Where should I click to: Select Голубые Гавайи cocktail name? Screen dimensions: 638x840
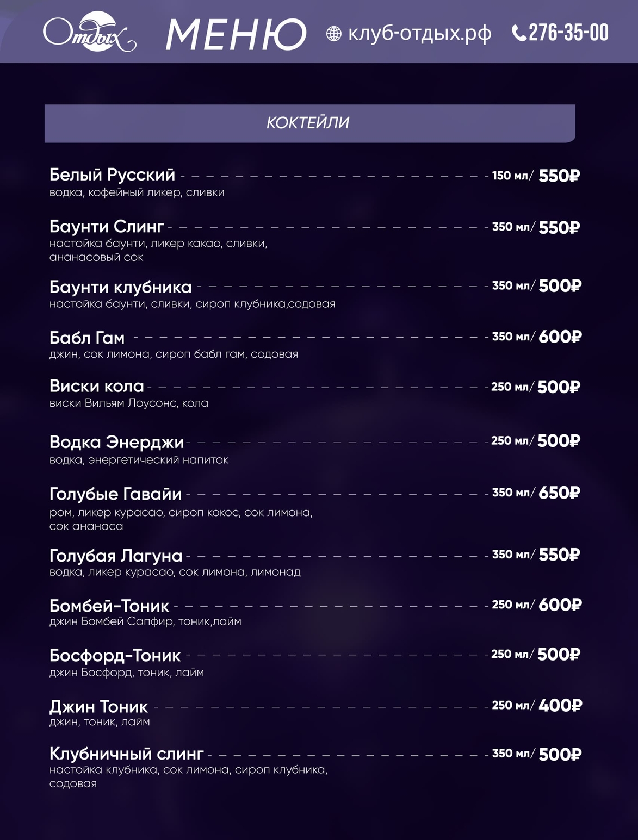click(115, 494)
